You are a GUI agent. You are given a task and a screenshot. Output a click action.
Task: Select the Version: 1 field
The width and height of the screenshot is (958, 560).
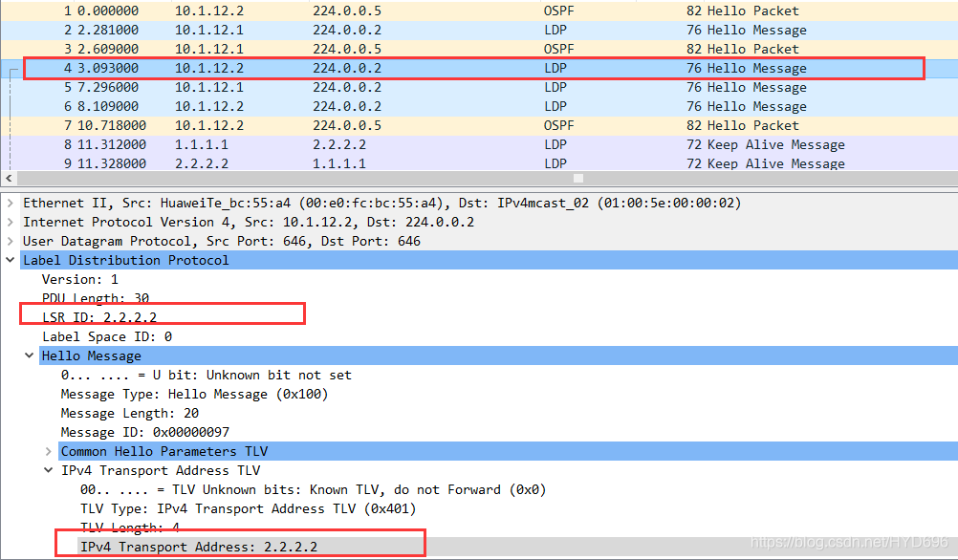80,279
